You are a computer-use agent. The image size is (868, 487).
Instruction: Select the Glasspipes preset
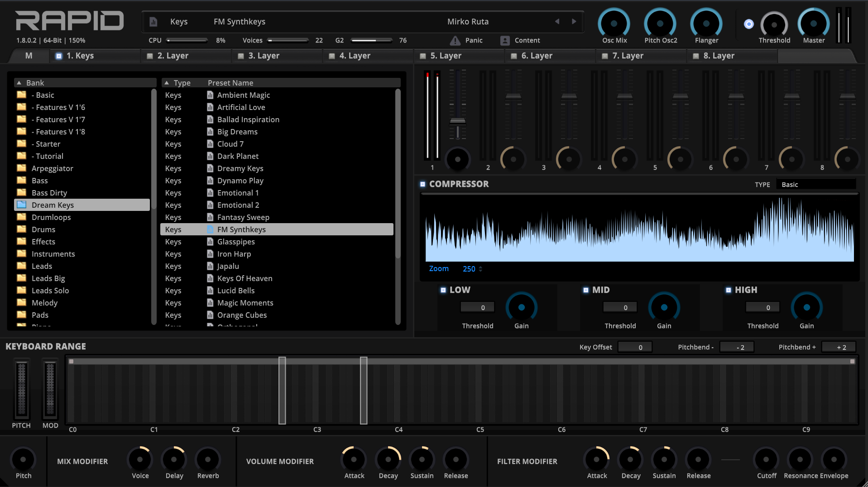277,242
